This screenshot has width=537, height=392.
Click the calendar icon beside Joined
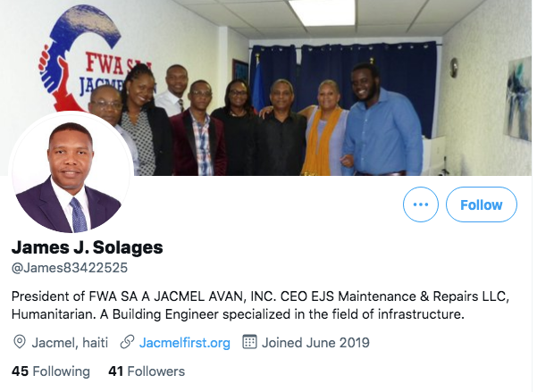coord(249,342)
